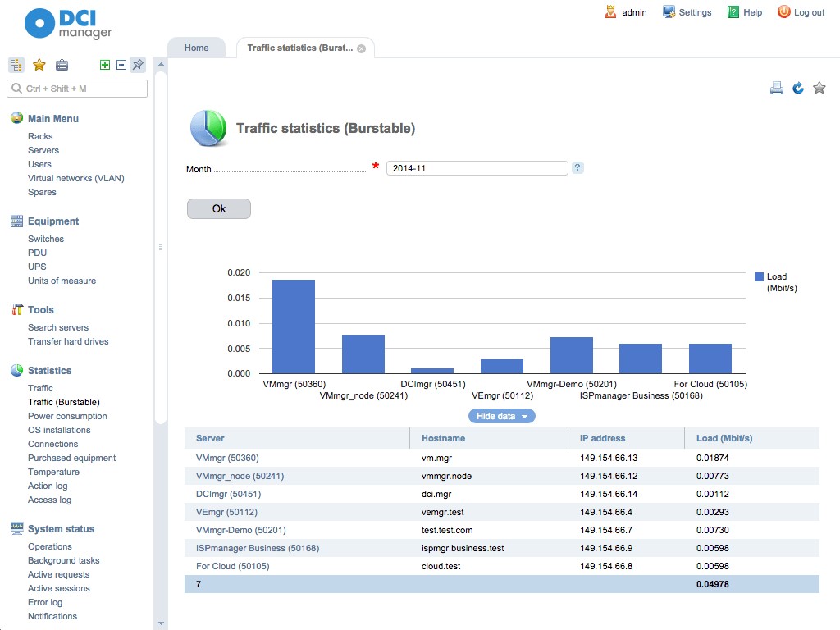Image resolution: width=840 pixels, height=630 pixels.
Task: Click the tree view icon in sidebar toolbar
Action: (x=16, y=65)
